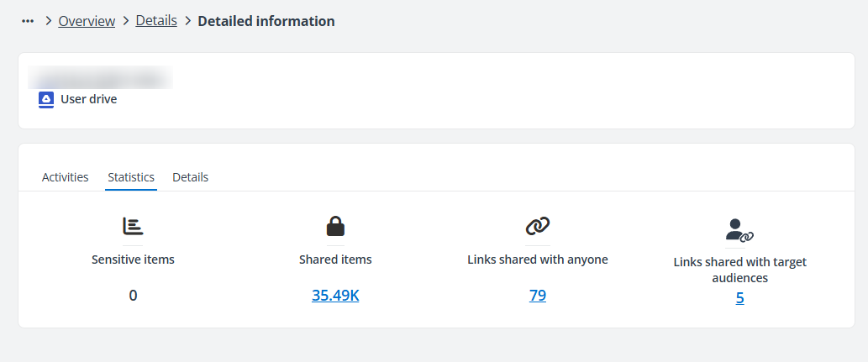Click the Sensitive items chart icon
This screenshot has height=362, width=868.
pyautogui.click(x=133, y=226)
